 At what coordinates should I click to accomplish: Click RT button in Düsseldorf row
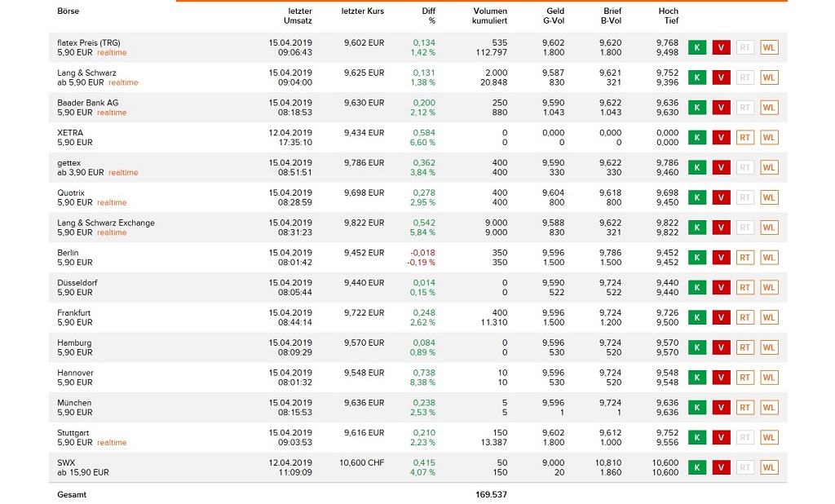744,287
